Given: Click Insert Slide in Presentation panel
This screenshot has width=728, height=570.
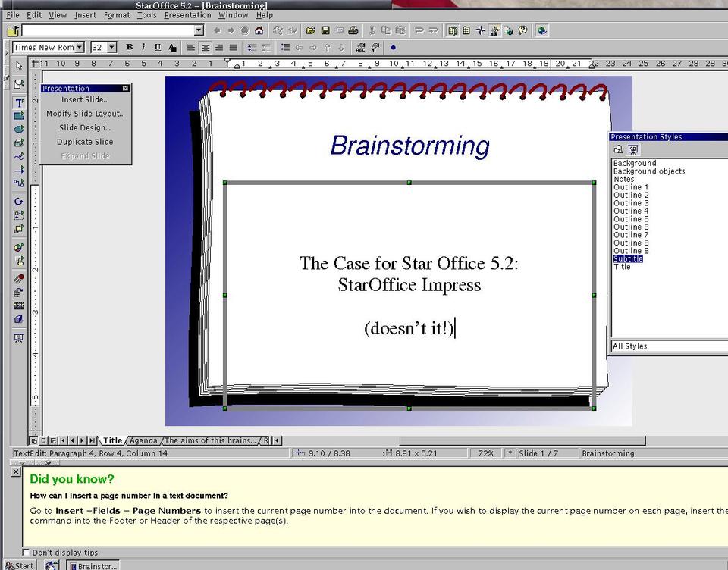Looking at the screenshot, I should tap(85, 99).
